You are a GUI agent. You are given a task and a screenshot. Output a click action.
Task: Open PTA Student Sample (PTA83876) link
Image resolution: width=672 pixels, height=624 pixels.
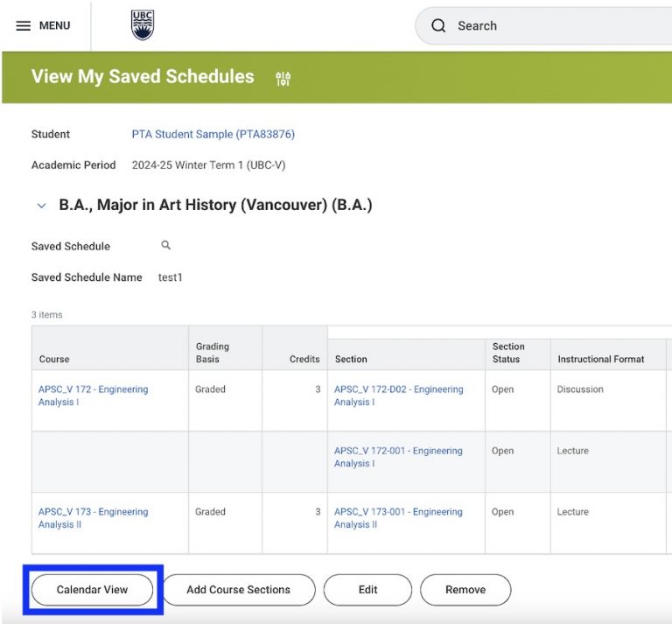[x=213, y=134]
